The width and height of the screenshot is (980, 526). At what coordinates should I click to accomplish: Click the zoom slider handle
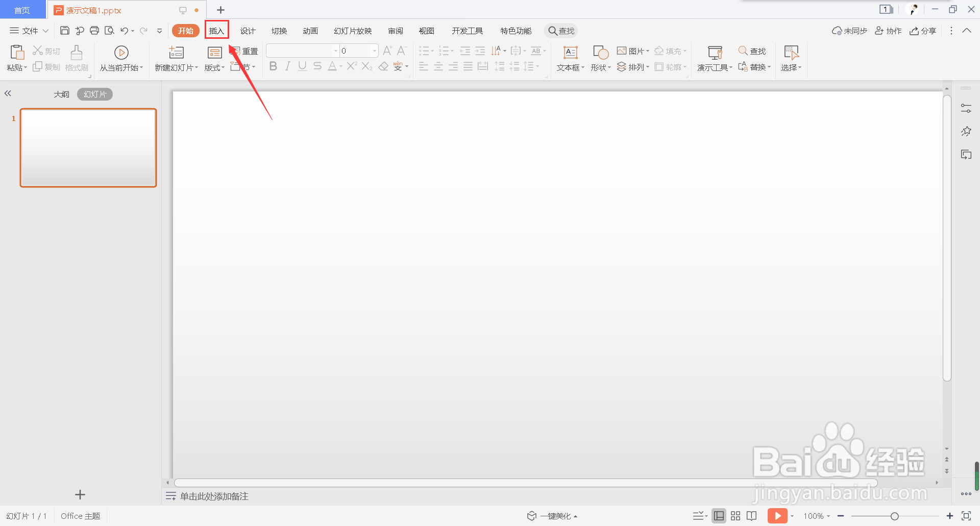point(894,516)
